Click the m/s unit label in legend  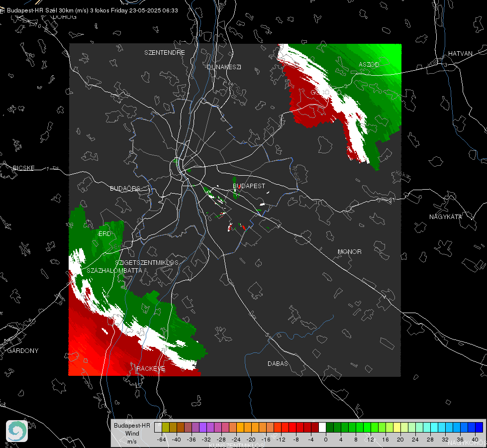click(x=132, y=441)
